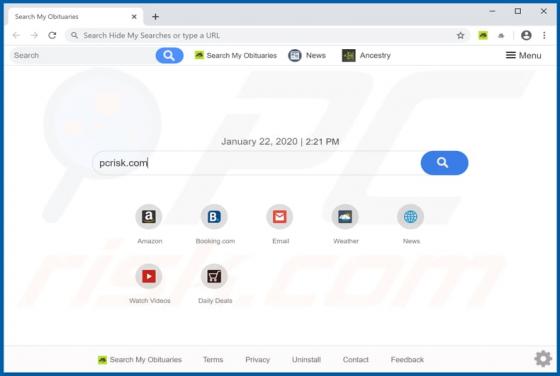The height and width of the screenshot is (376, 560).
Task: Open Chrome's three-dot menu
Action: pos(544,35)
